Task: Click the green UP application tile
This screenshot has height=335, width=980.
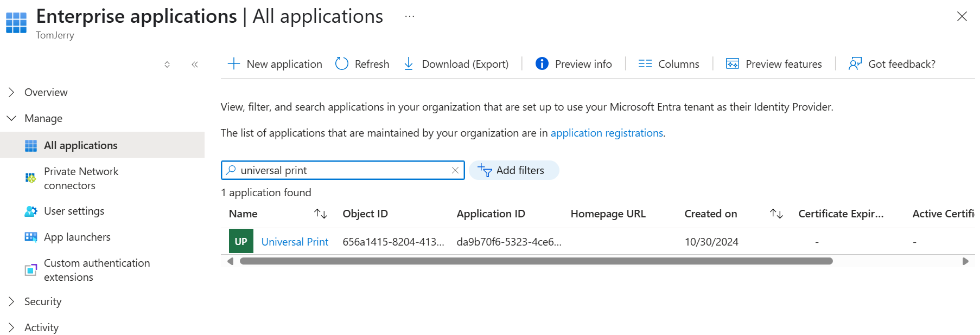Action: coord(241,241)
